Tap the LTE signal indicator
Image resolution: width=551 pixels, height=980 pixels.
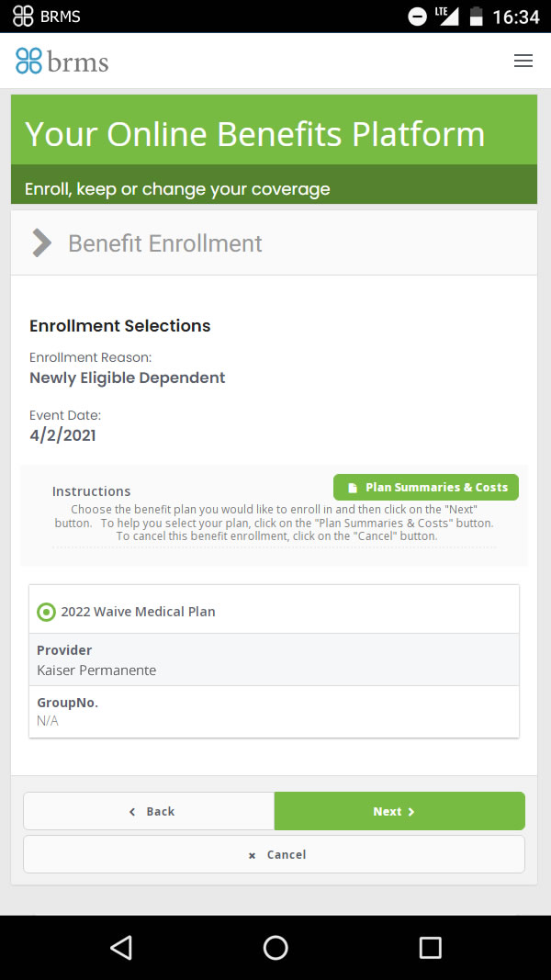446,17
